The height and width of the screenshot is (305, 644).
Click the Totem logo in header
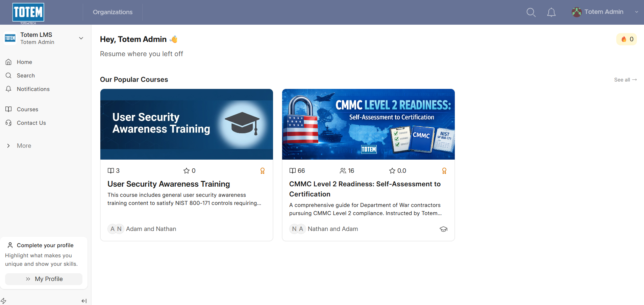pos(28,13)
